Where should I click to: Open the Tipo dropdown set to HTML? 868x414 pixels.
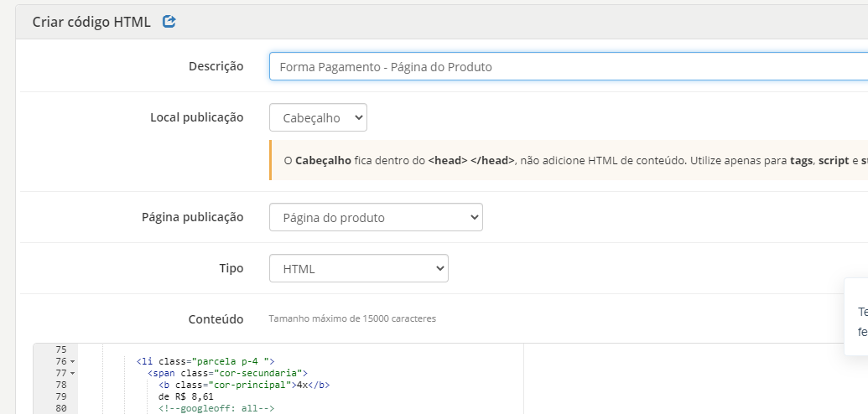358,268
